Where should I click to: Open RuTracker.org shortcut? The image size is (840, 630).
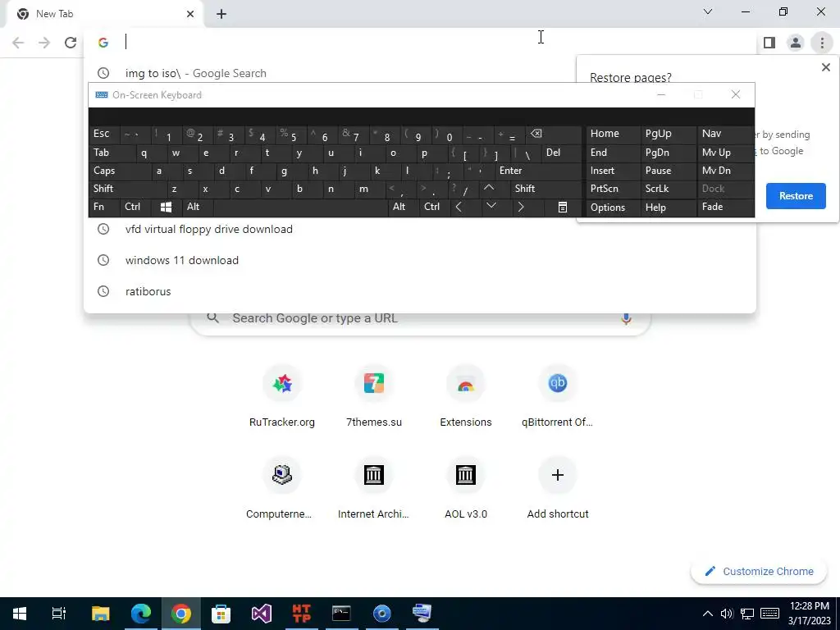(282, 395)
